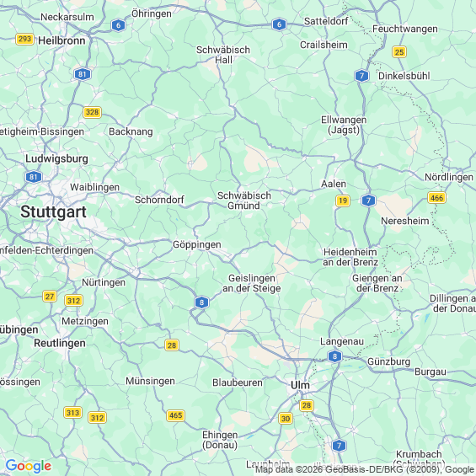Select the Göppingen town label
This screenshot has height=476, width=476.
point(196,244)
